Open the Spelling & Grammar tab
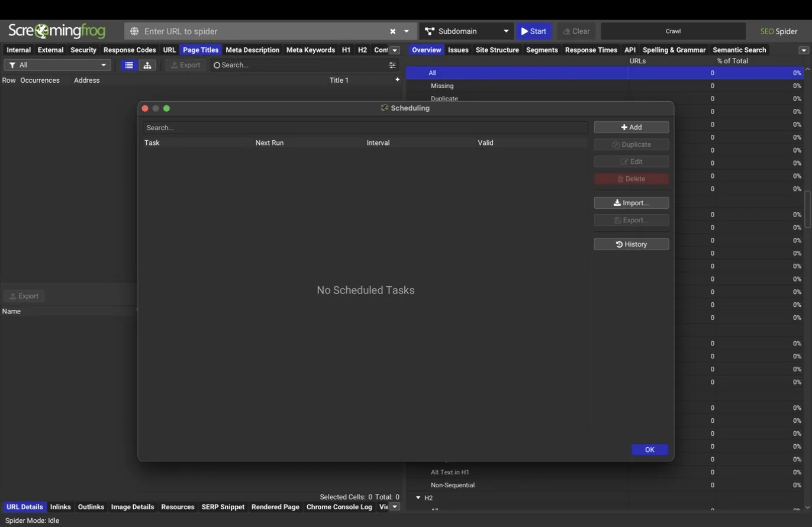This screenshot has width=812, height=527. 674,50
